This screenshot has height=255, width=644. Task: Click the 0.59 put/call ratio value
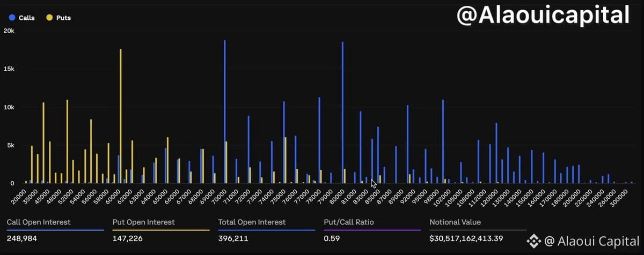pos(332,238)
